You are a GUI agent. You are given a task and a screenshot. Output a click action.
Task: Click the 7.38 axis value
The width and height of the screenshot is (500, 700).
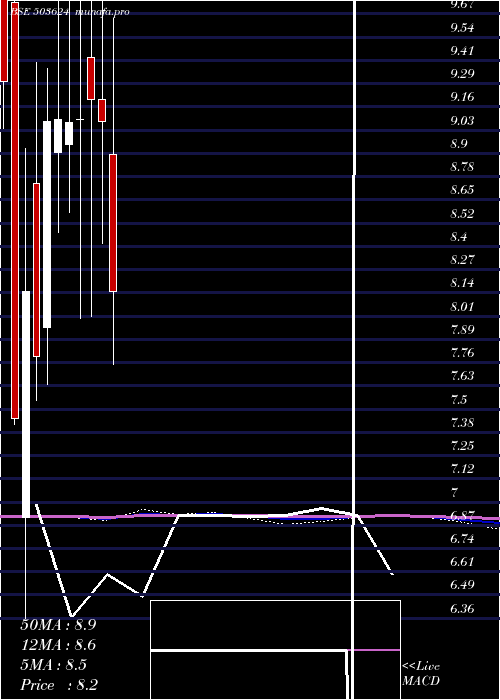pyautogui.click(x=462, y=423)
